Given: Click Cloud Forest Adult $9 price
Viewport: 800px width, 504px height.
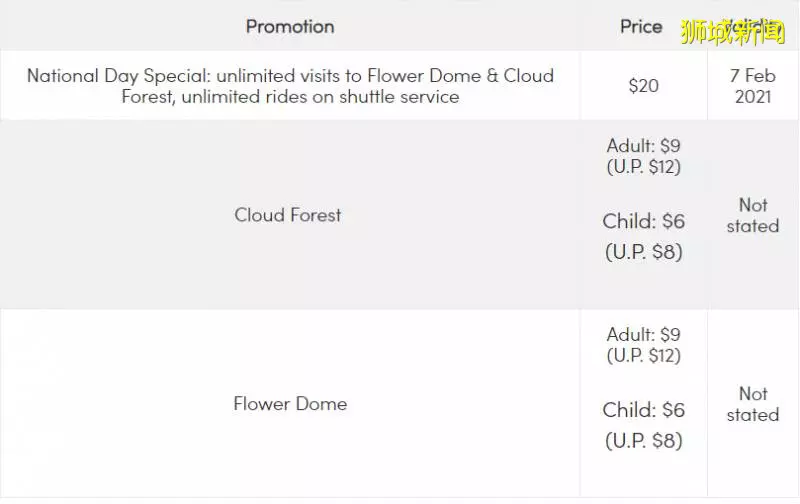Looking at the screenshot, I should 643,146.
